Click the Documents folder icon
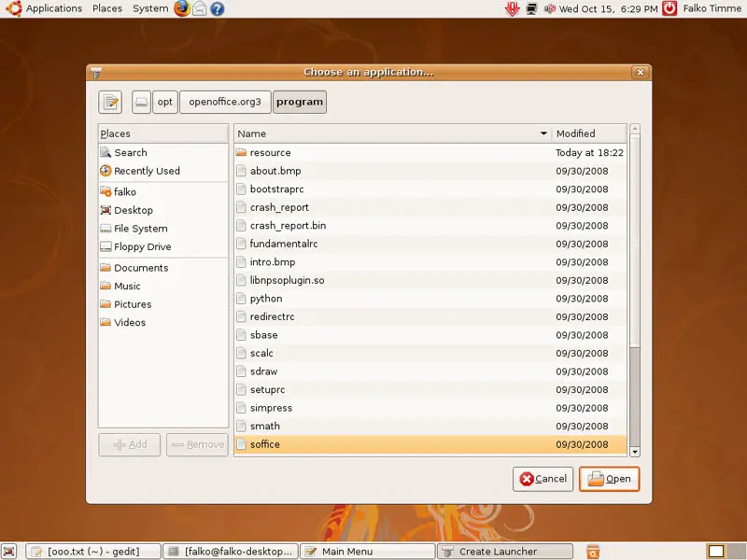Screen dimensions: 747x560 [106, 267]
